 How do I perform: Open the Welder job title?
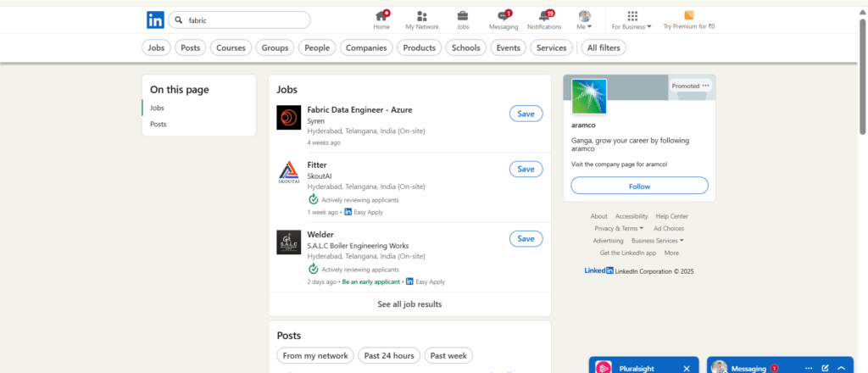point(320,235)
